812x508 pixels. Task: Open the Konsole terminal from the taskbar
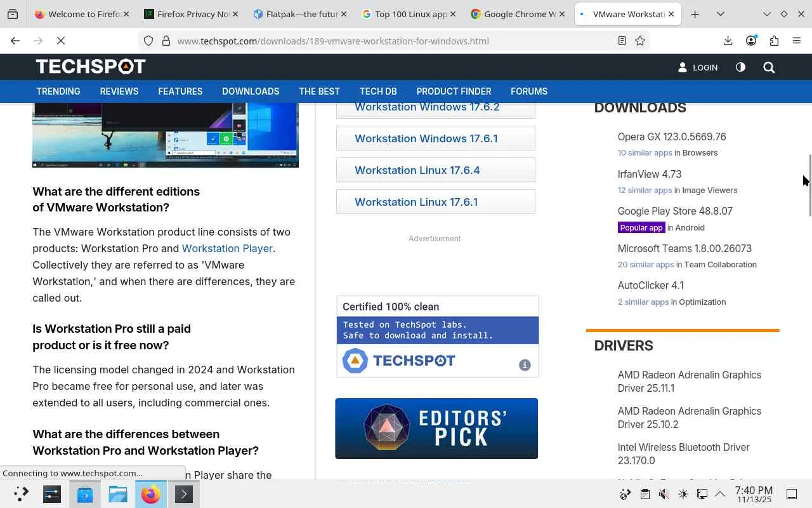pyautogui.click(x=184, y=494)
